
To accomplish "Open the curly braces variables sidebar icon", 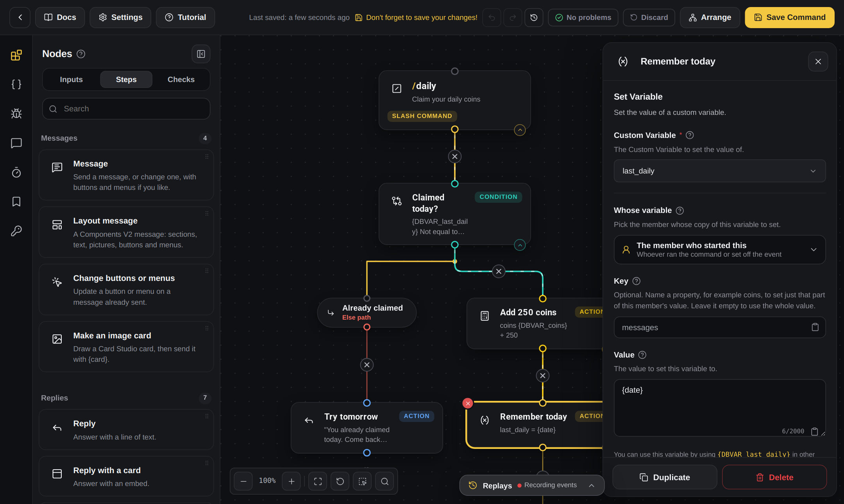I will click(16, 84).
